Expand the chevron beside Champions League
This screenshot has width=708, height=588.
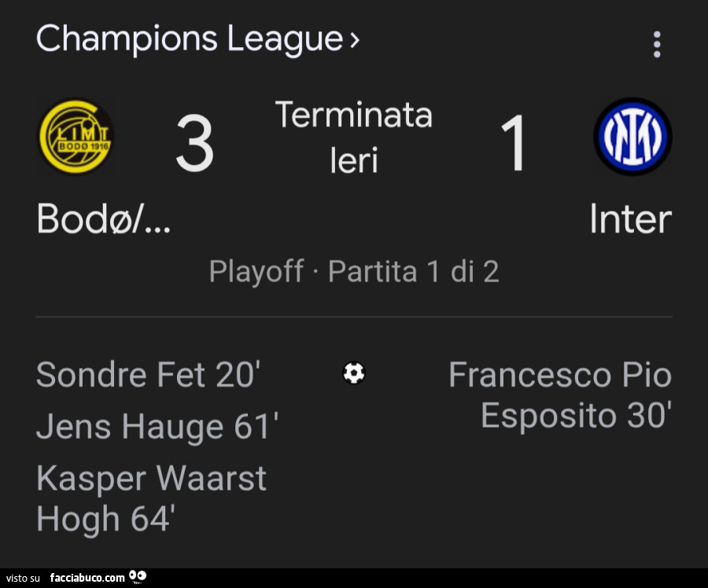tap(354, 39)
